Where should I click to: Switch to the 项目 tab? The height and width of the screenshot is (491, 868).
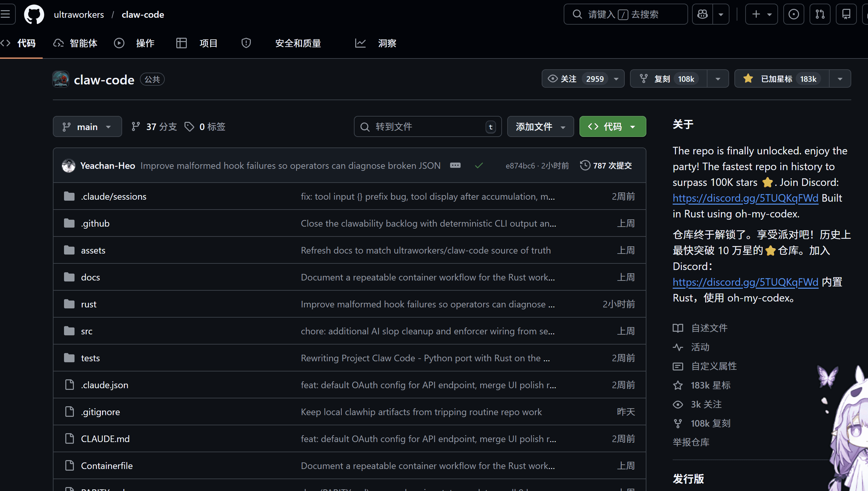tap(197, 43)
